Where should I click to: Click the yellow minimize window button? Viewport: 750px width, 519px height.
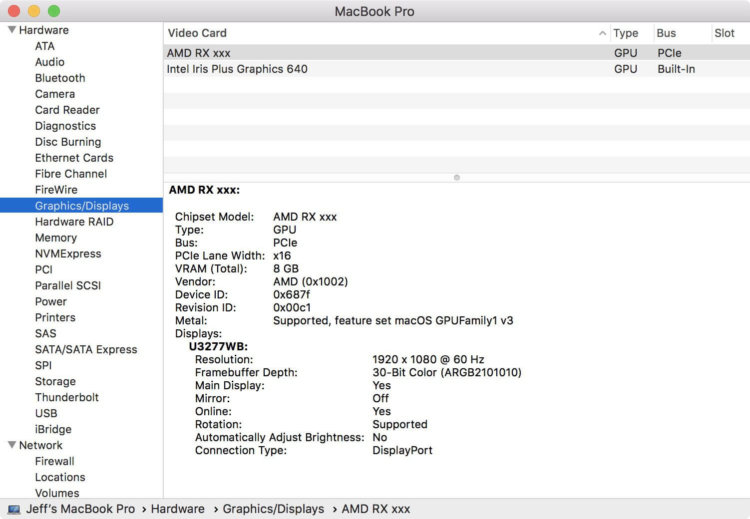point(34,11)
